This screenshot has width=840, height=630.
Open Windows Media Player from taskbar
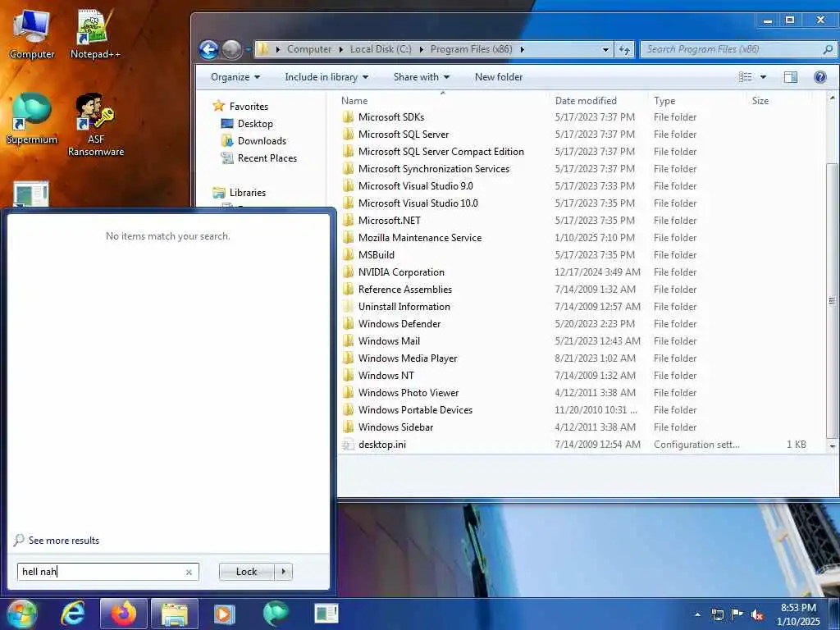[224, 614]
